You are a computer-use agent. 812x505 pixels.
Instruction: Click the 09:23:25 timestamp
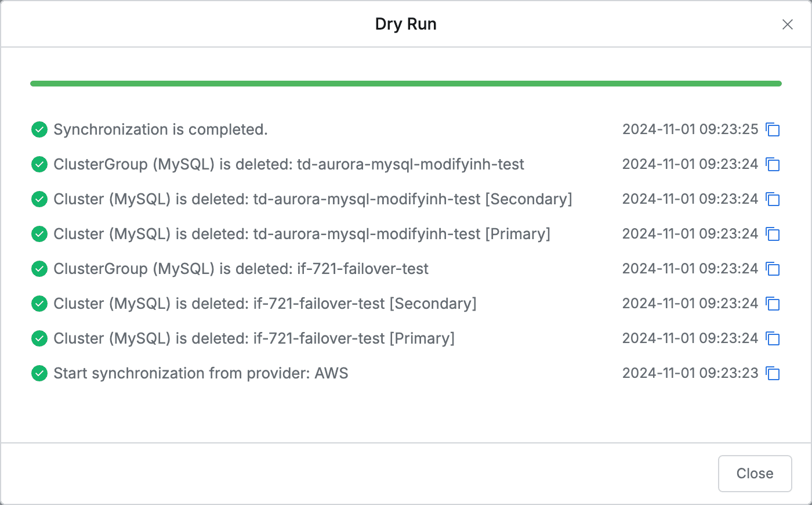tap(690, 129)
